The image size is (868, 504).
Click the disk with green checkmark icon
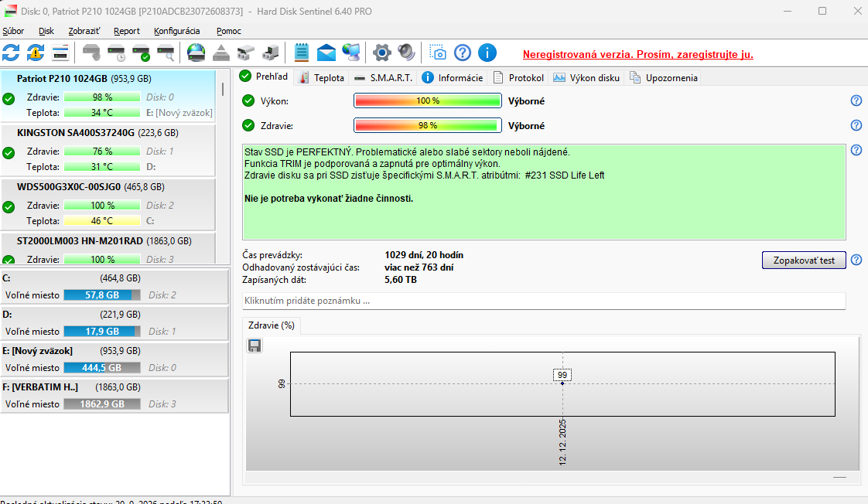click(x=141, y=53)
